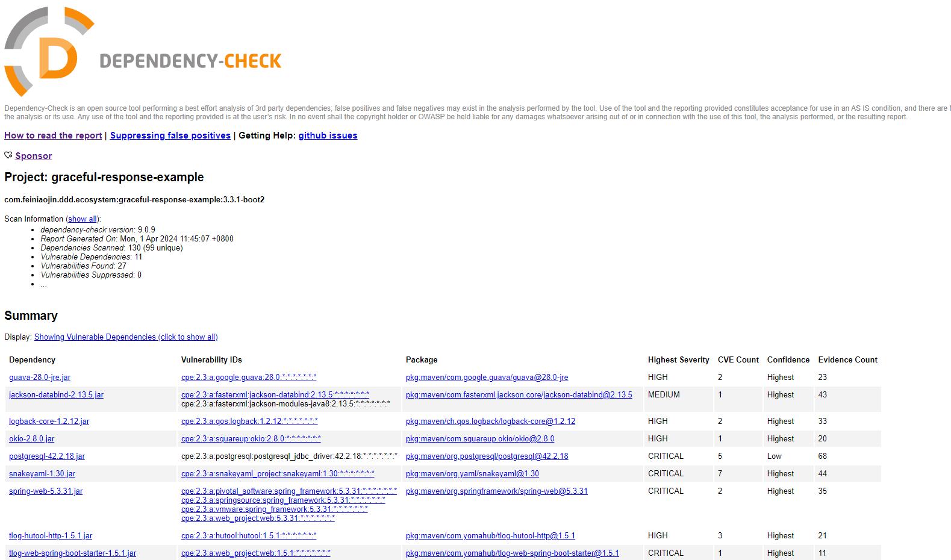Open tlog-hutool-http-1.5.1.jar dependency link
The image size is (951, 560).
coord(51,536)
